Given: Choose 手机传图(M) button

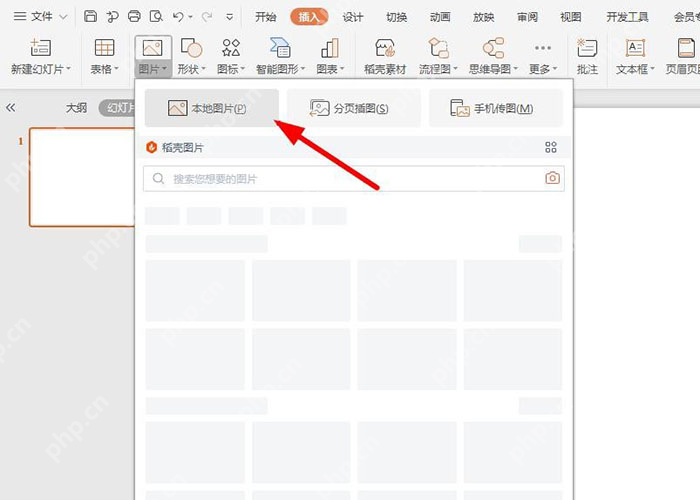Looking at the screenshot, I should click(x=496, y=108).
